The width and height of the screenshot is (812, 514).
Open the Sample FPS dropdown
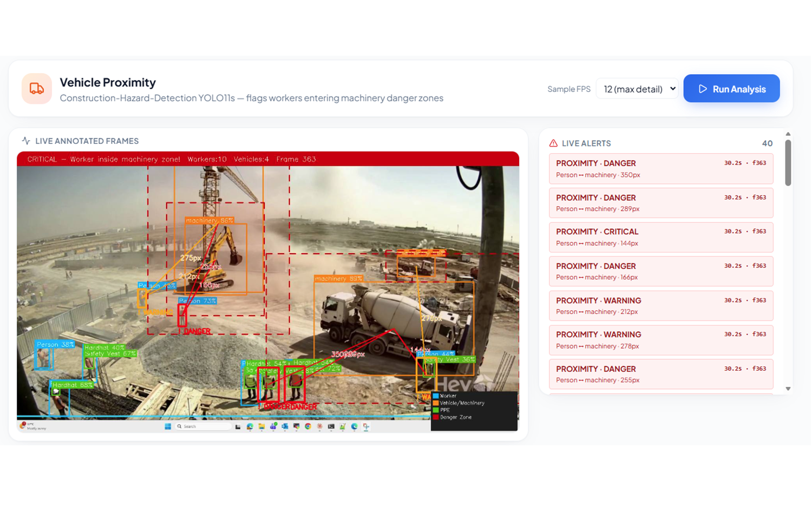[x=637, y=89]
